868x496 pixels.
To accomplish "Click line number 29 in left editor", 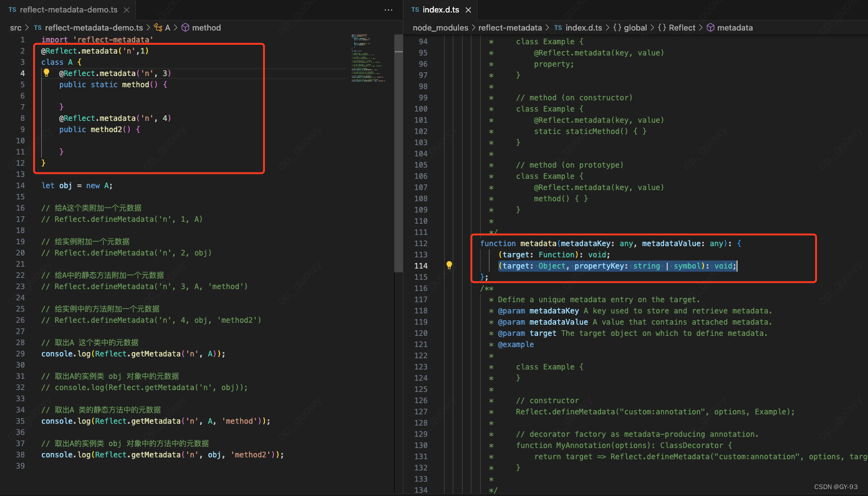I will 21,354.
